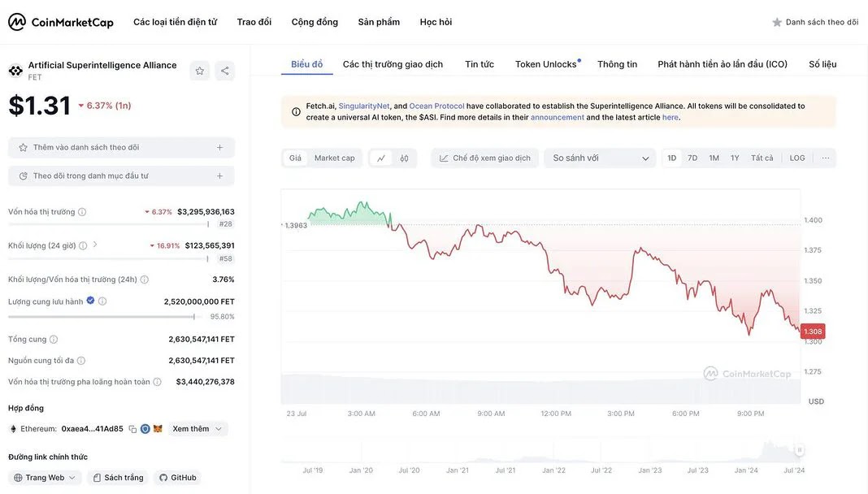
Task: Open the Số liệu tab
Action: (x=822, y=64)
